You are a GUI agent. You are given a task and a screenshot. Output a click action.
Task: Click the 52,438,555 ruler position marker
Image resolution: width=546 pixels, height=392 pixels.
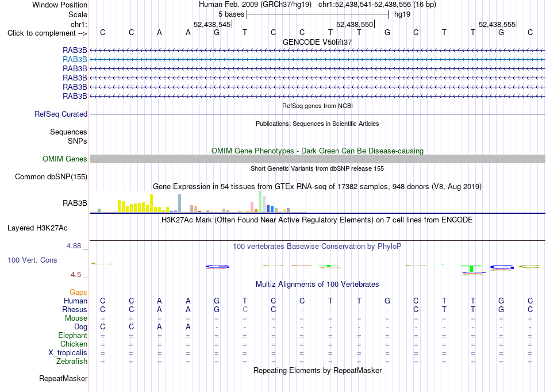(x=498, y=24)
